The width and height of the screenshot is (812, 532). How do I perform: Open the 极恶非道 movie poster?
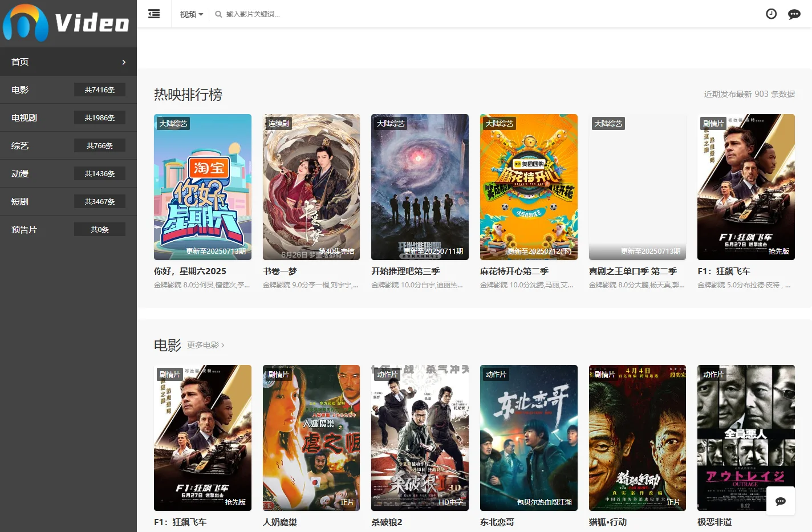pyautogui.click(x=746, y=438)
